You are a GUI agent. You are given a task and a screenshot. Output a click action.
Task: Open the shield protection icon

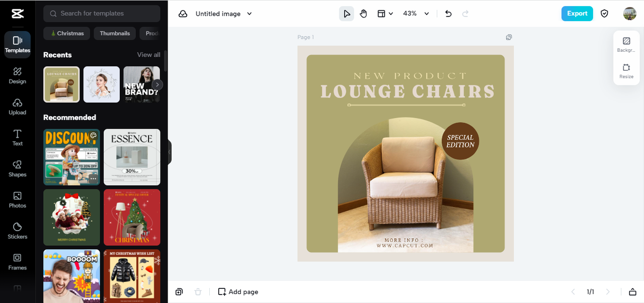[604, 14]
